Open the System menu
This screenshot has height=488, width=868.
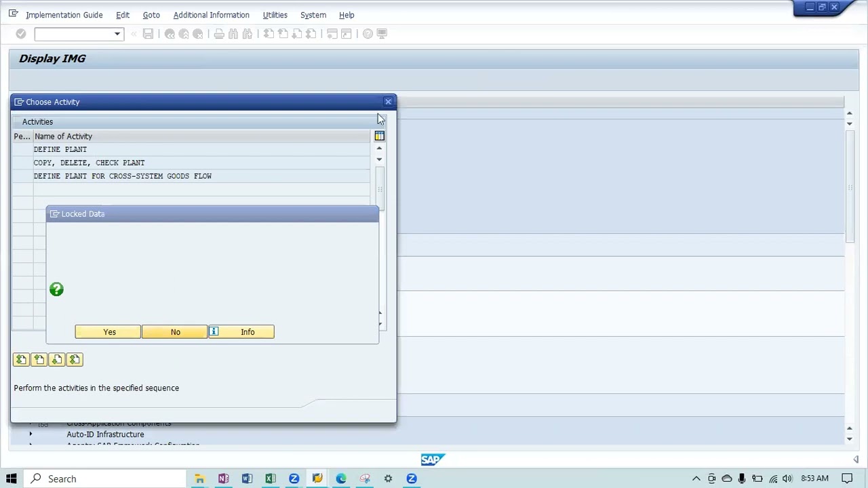click(313, 15)
